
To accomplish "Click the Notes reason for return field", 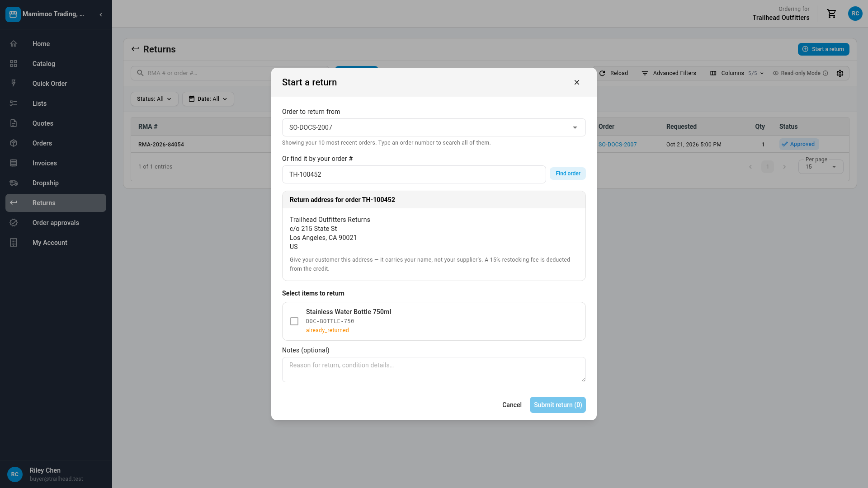I will click(x=434, y=370).
